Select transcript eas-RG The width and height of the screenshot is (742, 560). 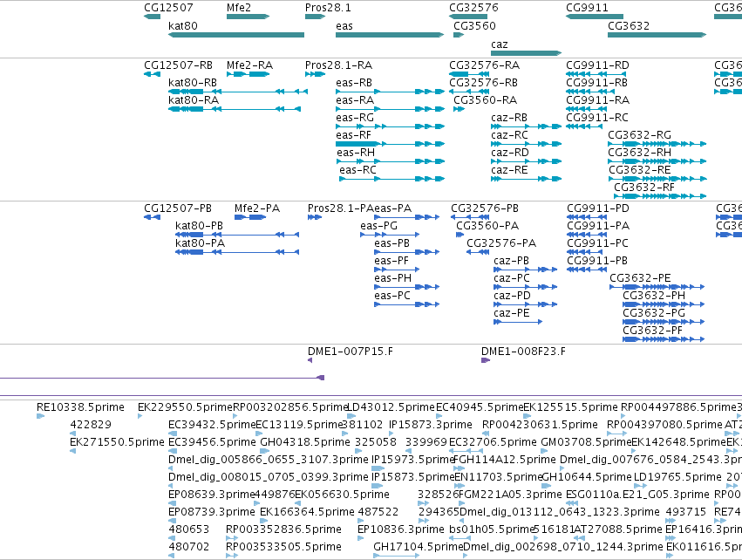point(355,118)
